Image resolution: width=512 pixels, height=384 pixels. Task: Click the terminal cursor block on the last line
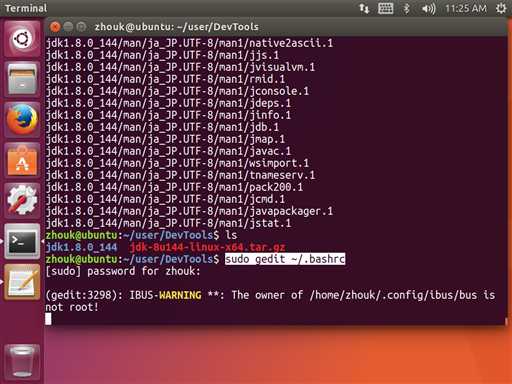(48, 319)
